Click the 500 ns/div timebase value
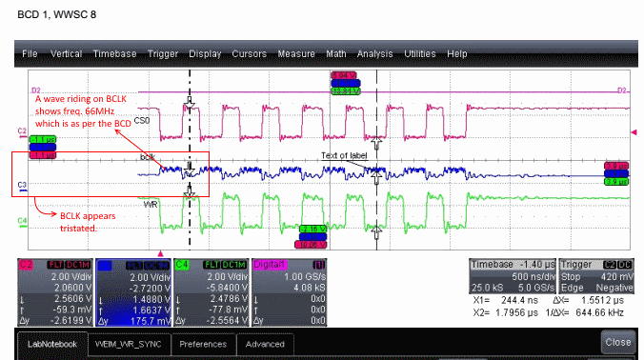Viewport: 644px width, 360px height. [533, 277]
